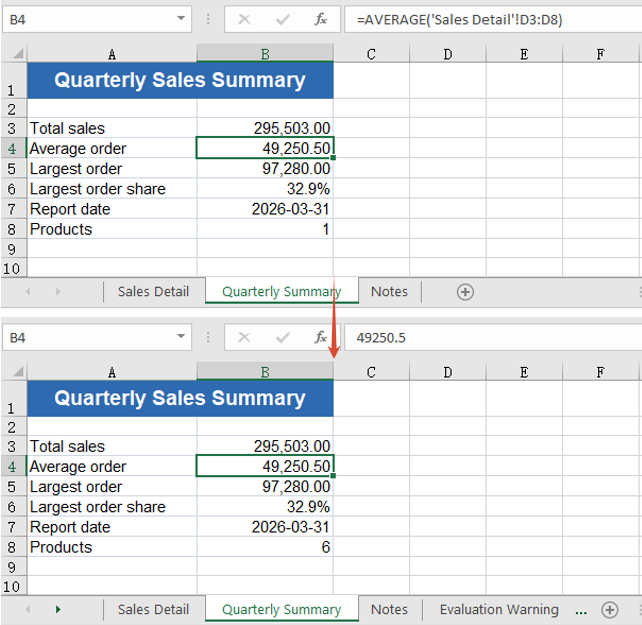Select 49,250.50 cell in bottom sheet
Image resolution: width=642 pixels, height=625 pixels.
pos(265,466)
